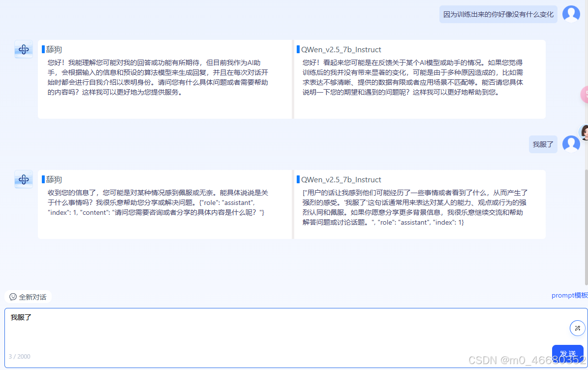Click the magic pencil prompt-optimize icon
Image resolution: width=588 pixels, height=370 pixels.
578,328
